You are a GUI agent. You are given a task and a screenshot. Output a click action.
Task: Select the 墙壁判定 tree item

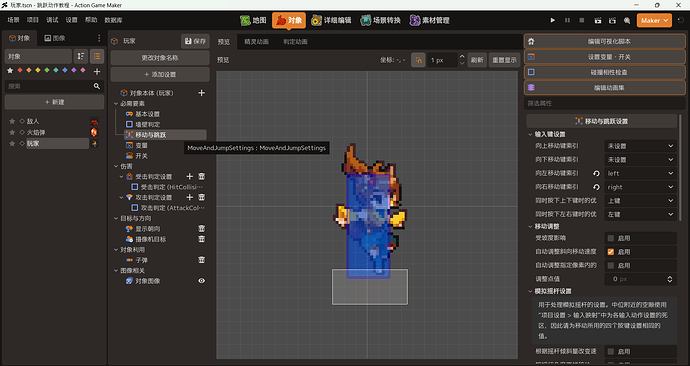[147, 124]
